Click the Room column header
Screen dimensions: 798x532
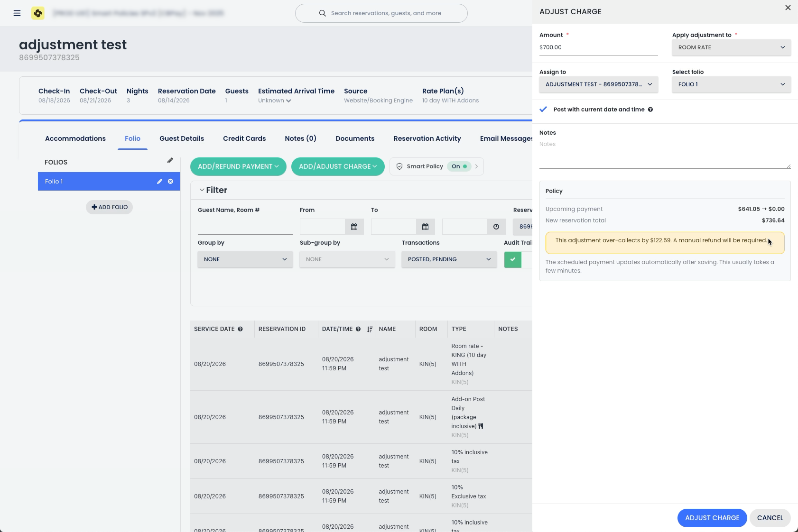pyautogui.click(x=428, y=329)
